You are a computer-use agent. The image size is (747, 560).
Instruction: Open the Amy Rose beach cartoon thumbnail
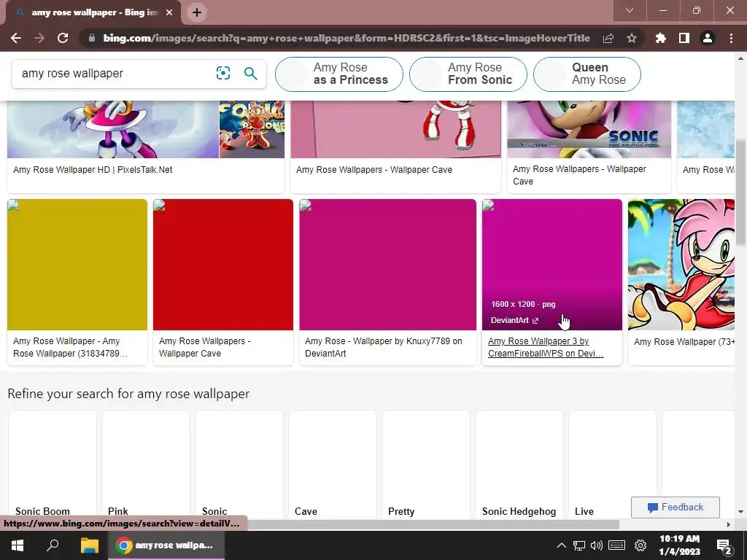pyautogui.click(x=681, y=264)
